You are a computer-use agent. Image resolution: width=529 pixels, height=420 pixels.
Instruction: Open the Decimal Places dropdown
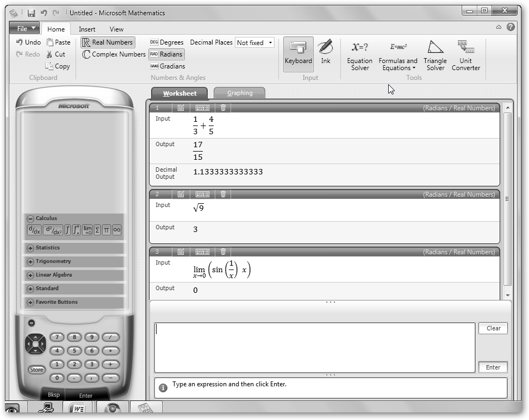[x=254, y=42]
